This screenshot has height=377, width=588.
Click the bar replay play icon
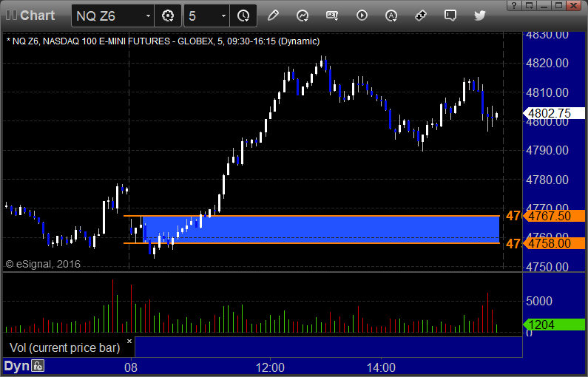362,16
